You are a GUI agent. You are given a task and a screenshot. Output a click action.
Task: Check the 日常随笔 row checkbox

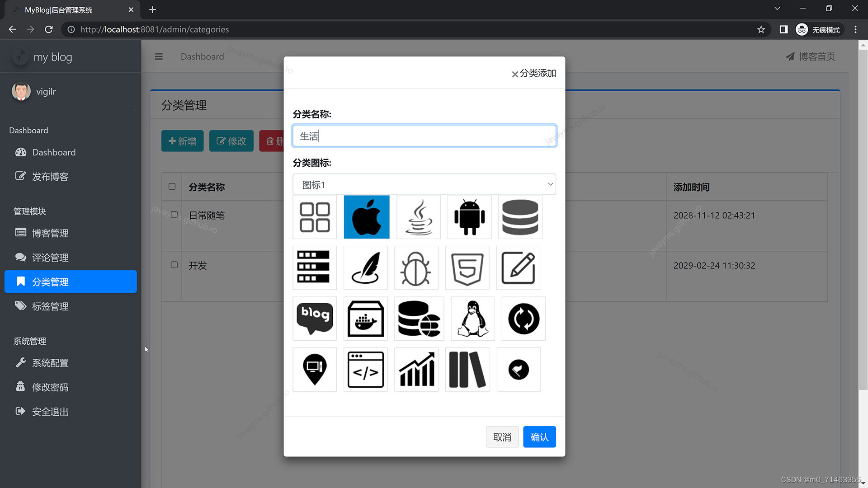pyautogui.click(x=174, y=215)
